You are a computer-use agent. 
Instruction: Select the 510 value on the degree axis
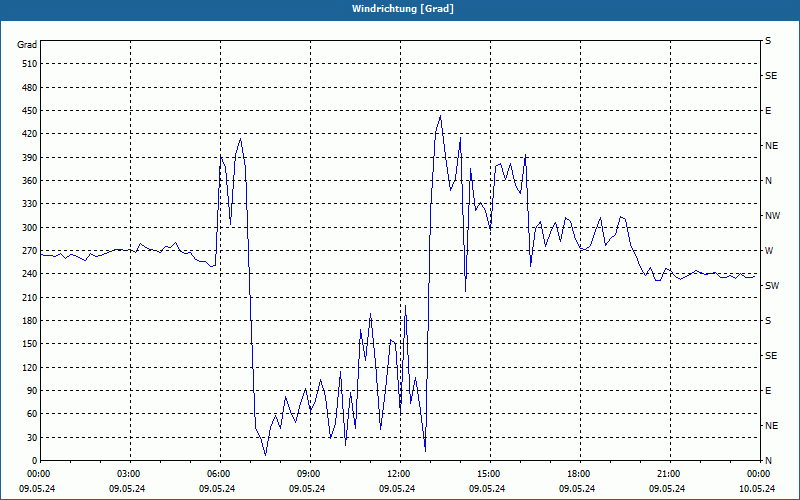(30, 64)
